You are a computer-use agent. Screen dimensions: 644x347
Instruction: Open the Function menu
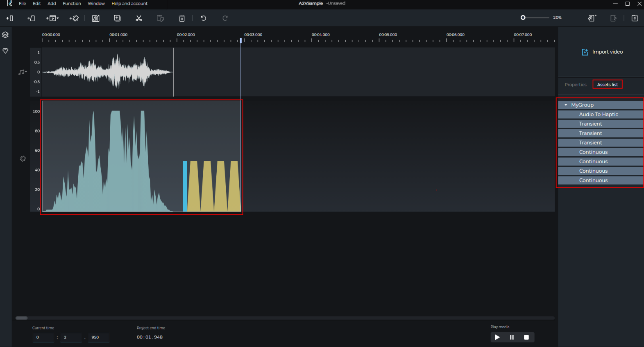(72, 4)
